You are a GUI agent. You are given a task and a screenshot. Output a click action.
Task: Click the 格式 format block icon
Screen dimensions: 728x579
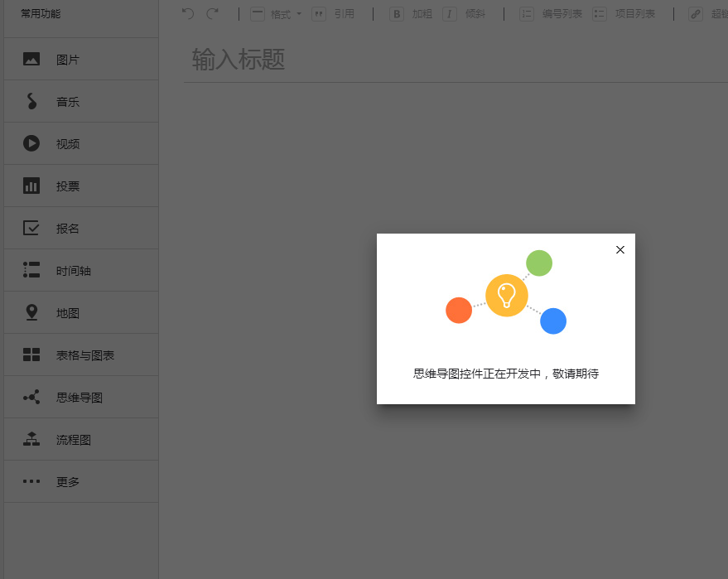tap(258, 14)
